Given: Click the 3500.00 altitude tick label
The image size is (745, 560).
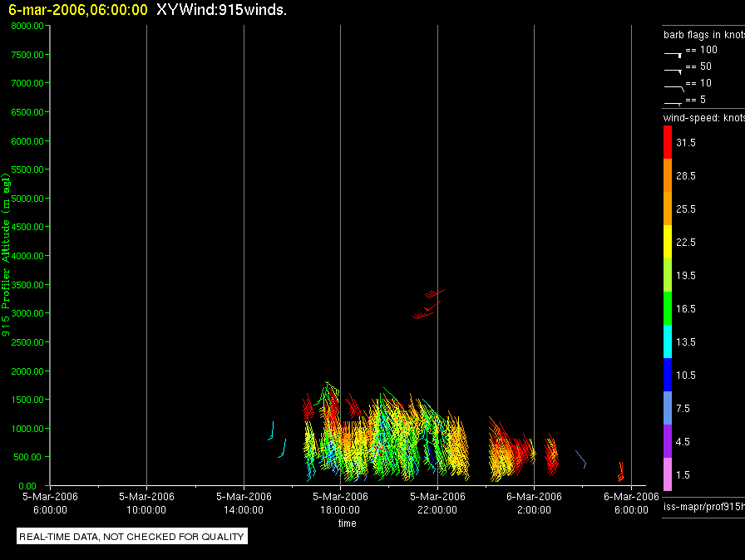Looking at the screenshot, I should coord(27,285).
